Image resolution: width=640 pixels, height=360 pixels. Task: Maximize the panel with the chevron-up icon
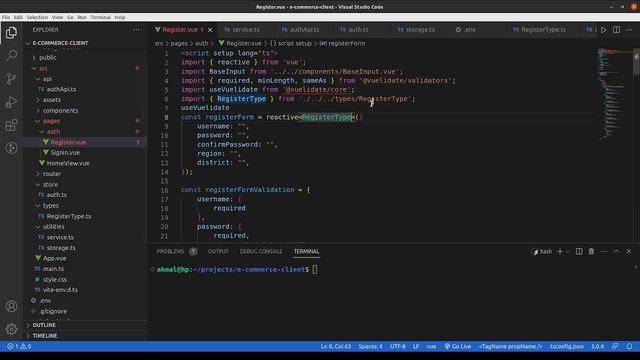coord(616,251)
